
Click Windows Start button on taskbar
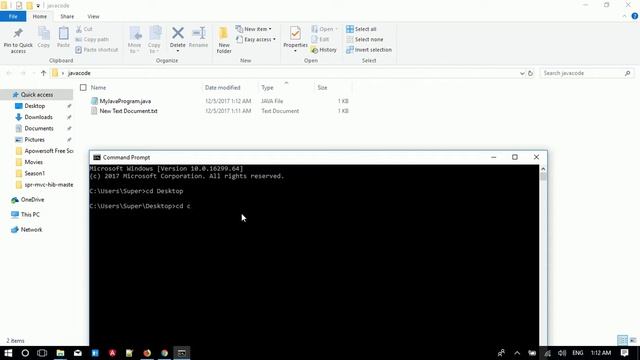point(8,353)
